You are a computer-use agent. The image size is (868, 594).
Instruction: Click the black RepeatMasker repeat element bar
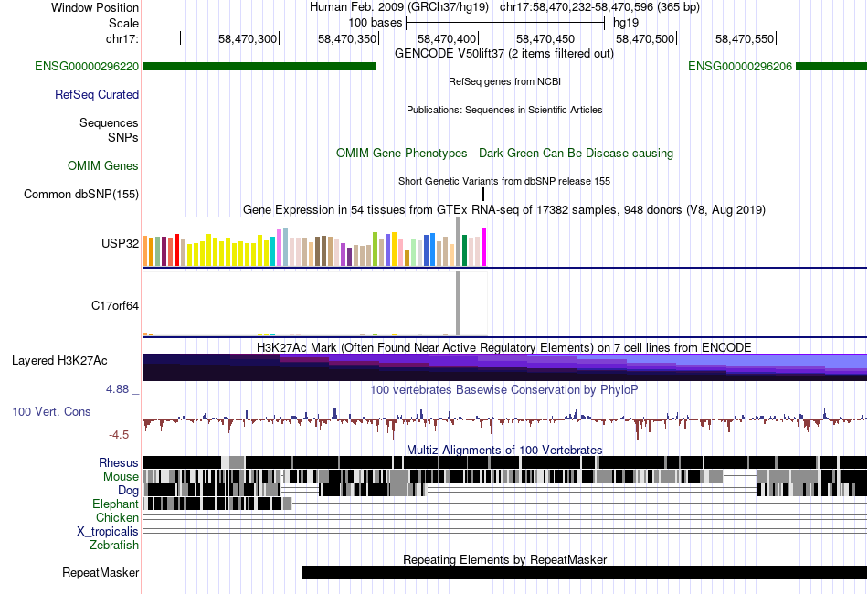584,572
